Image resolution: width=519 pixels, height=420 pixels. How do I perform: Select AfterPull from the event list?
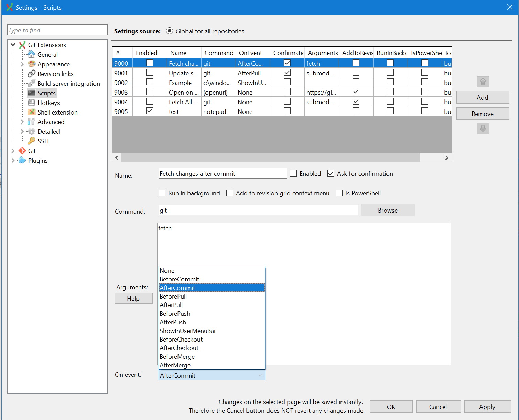171,305
